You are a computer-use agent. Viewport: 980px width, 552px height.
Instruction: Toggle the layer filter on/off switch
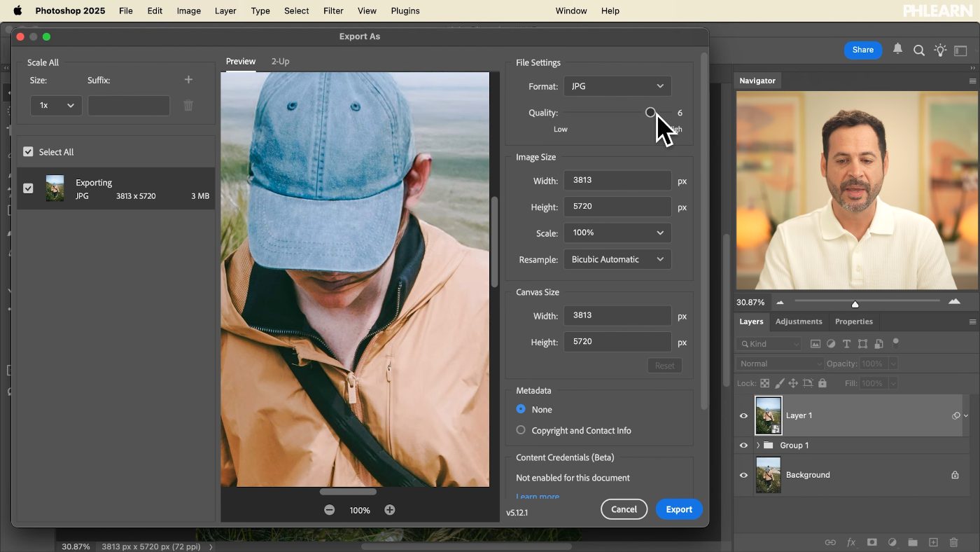pyautogui.click(x=895, y=343)
